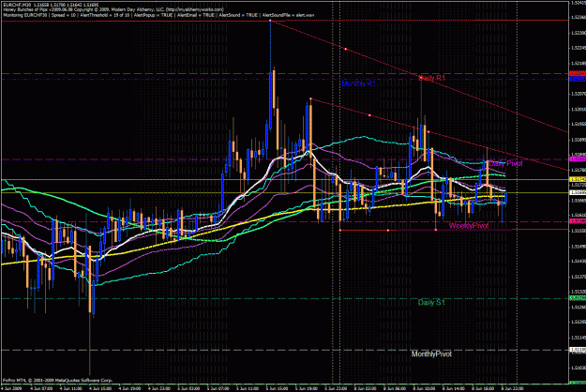586x392 pixels.
Task: Select the blue Monthly R1 chart label
Action: click(x=358, y=83)
